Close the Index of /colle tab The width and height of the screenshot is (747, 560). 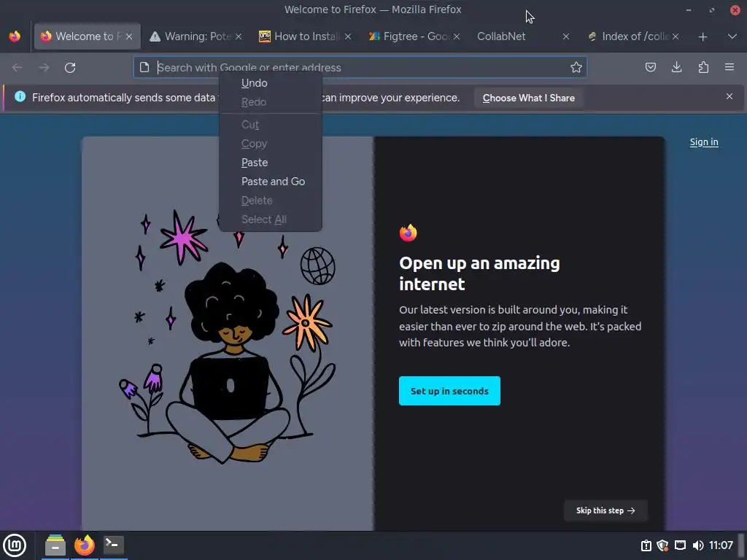pyautogui.click(x=676, y=36)
